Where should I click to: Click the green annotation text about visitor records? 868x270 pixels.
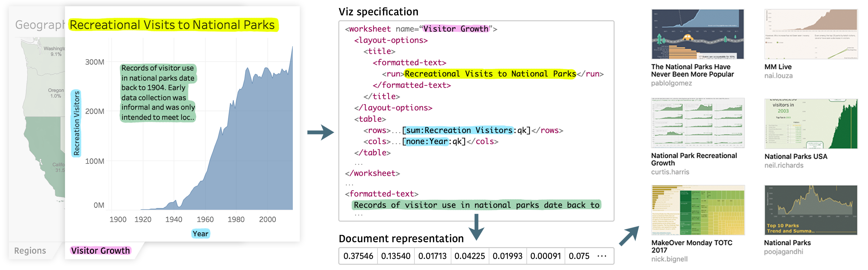tap(158, 93)
